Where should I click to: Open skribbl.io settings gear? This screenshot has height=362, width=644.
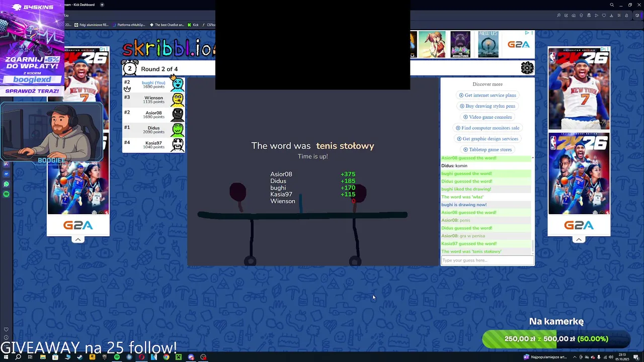pyautogui.click(x=527, y=68)
